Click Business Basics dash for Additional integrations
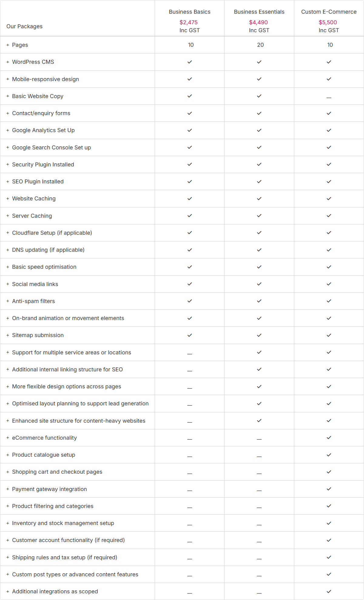 click(x=190, y=593)
